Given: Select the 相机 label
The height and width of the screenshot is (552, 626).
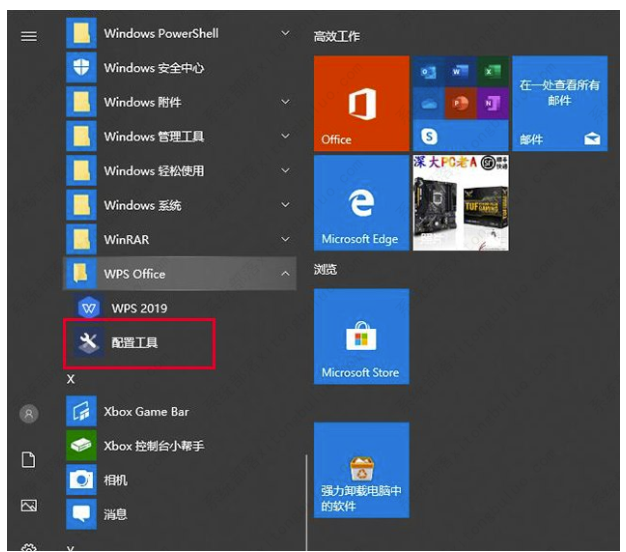Looking at the screenshot, I should 115,480.
